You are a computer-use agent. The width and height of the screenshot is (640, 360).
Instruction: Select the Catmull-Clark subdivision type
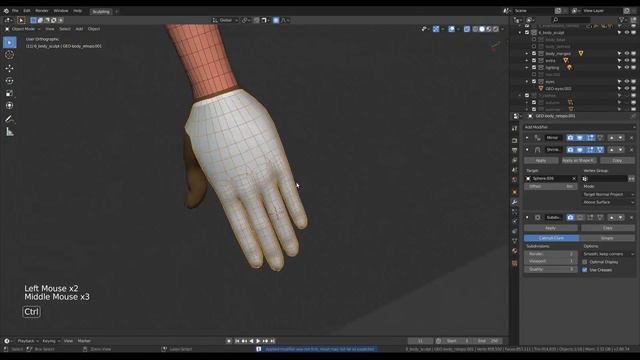click(551, 238)
